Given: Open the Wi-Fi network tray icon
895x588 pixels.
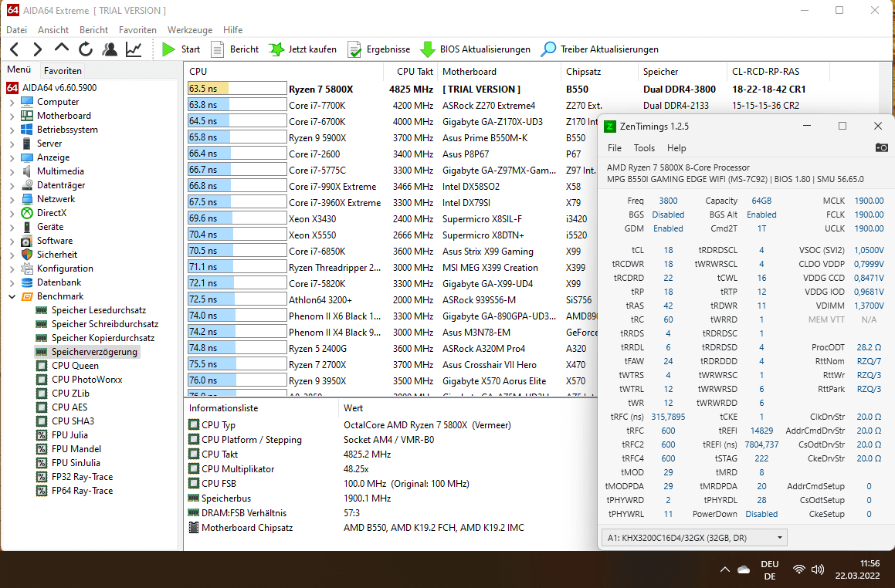Looking at the screenshot, I should coord(799,569).
